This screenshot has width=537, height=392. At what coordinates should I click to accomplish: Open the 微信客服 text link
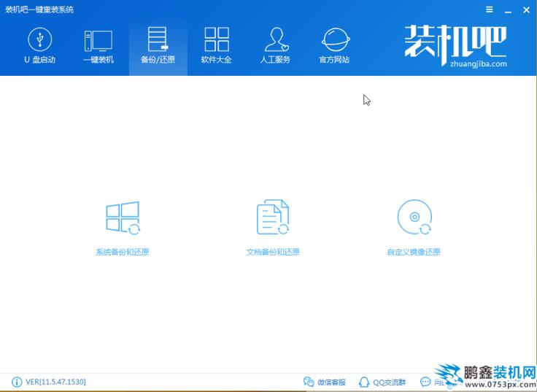(x=331, y=382)
